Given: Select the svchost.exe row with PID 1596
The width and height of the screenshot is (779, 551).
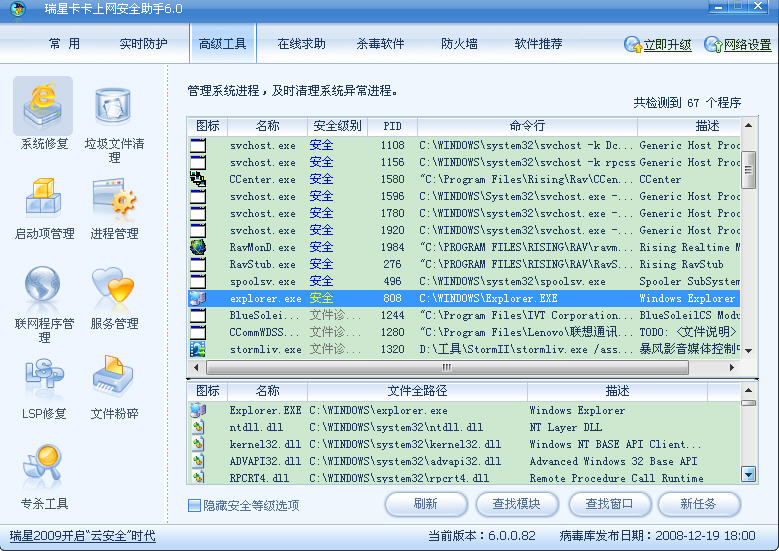Looking at the screenshot, I should pyautogui.click(x=464, y=196).
